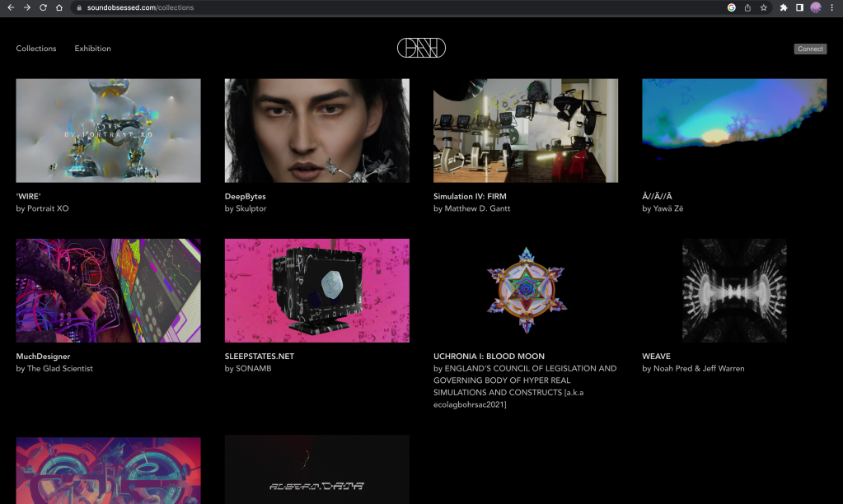Switch to the Exhibition page

(x=92, y=49)
